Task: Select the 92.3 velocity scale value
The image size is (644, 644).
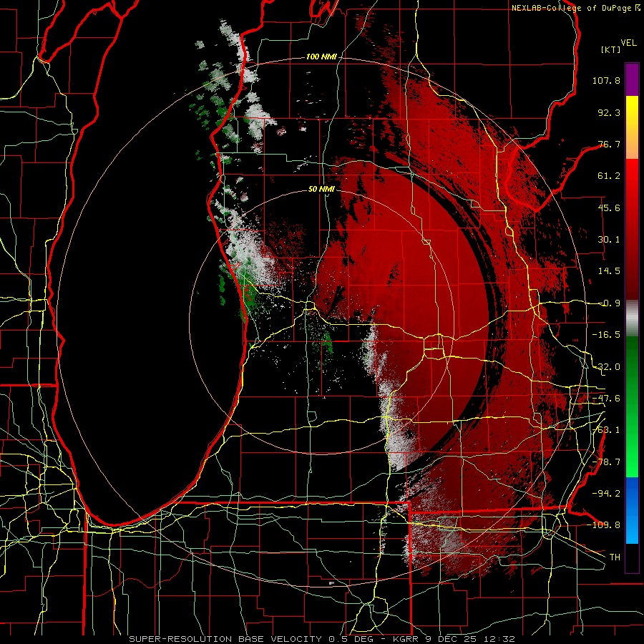Action: click(x=609, y=112)
